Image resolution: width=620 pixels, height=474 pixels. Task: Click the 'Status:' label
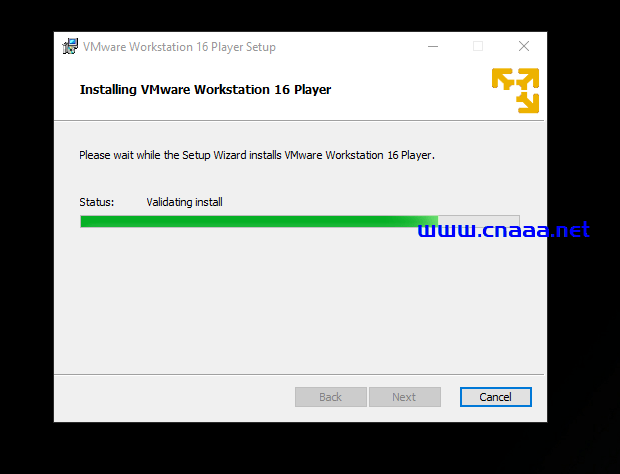pos(96,202)
